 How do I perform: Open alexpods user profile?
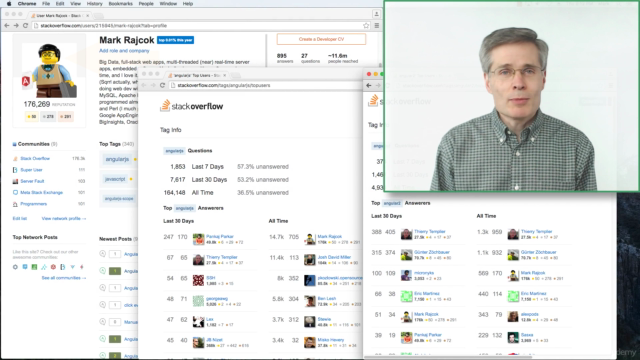click(529, 314)
